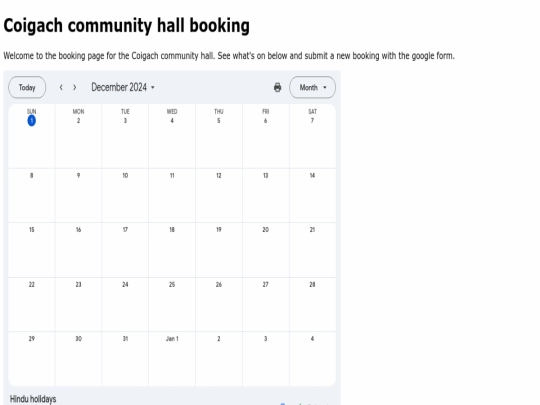The width and height of the screenshot is (540, 405).
Task: Click date 20 in calendar
Action: pyautogui.click(x=266, y=230)
